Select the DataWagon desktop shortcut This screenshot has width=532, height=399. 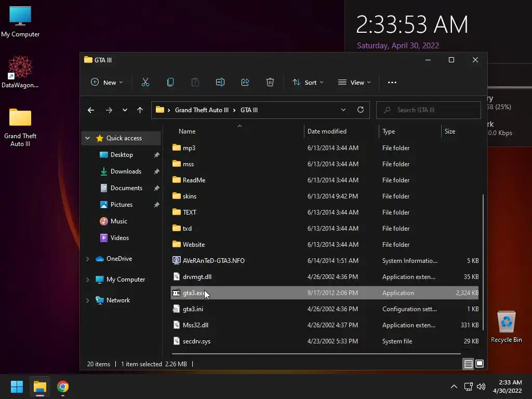pos(20,72)
